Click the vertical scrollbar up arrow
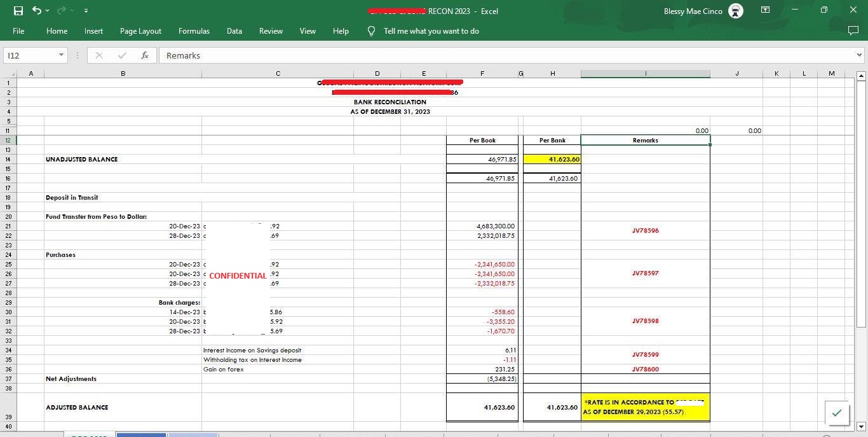Viewport: 868px width, 437px height. coord(862,76)
